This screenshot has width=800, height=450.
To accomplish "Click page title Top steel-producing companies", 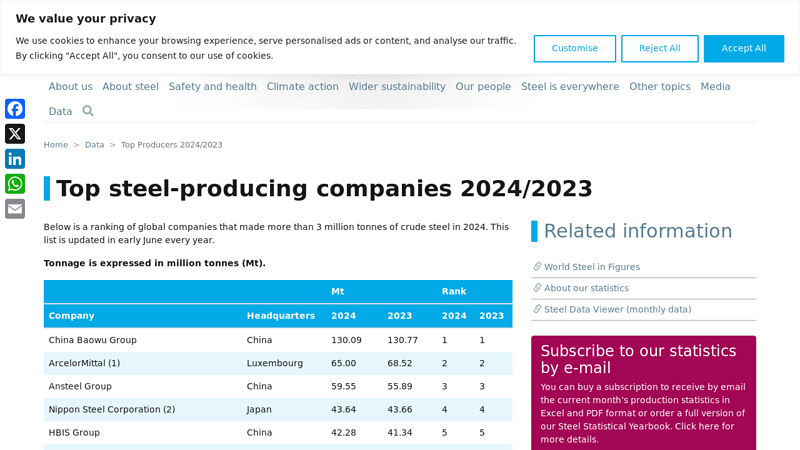I will tap(324, 188).
